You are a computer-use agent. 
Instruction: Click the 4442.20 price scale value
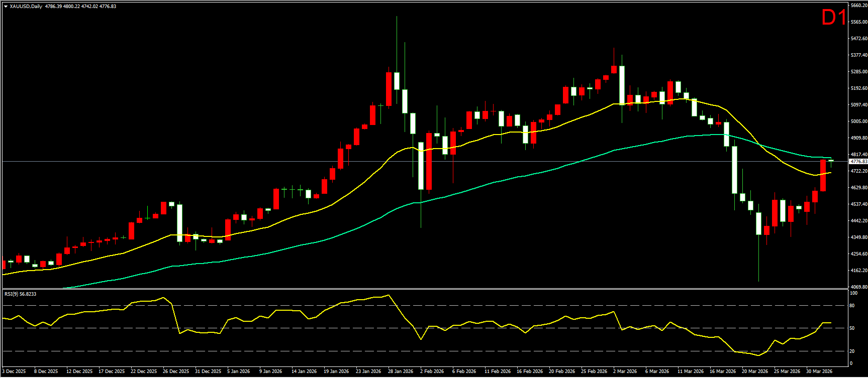pos(858,221)
